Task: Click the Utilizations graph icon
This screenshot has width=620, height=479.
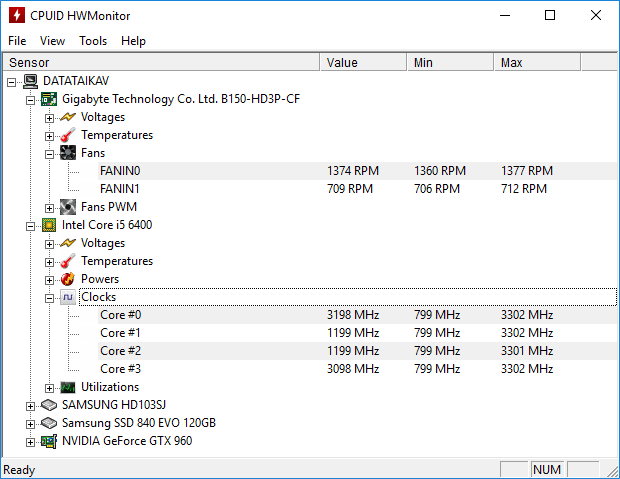Action: (x=68, y=387)
